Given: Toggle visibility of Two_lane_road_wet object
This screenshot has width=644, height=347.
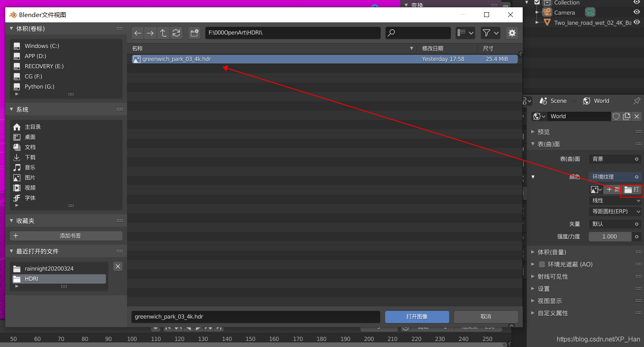Looking at the screenshot, I should coord(636,22).
